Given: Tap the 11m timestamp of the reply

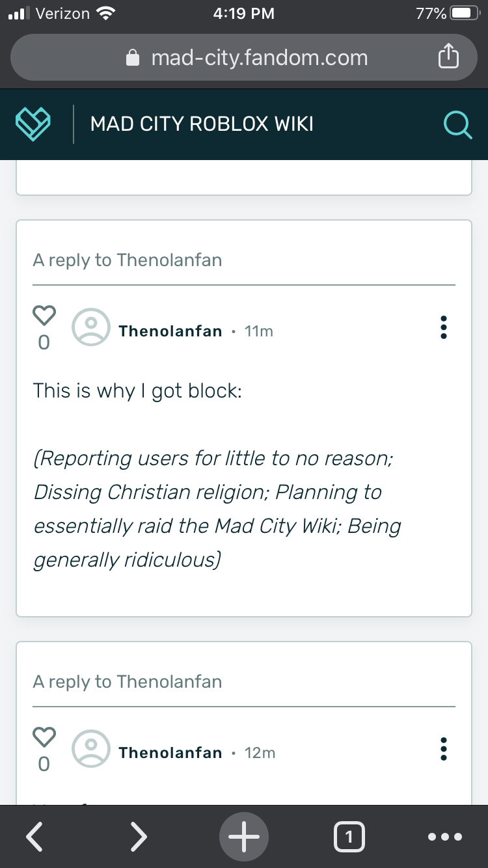Looking at the screenshot, I should click(x=259, y=331).
